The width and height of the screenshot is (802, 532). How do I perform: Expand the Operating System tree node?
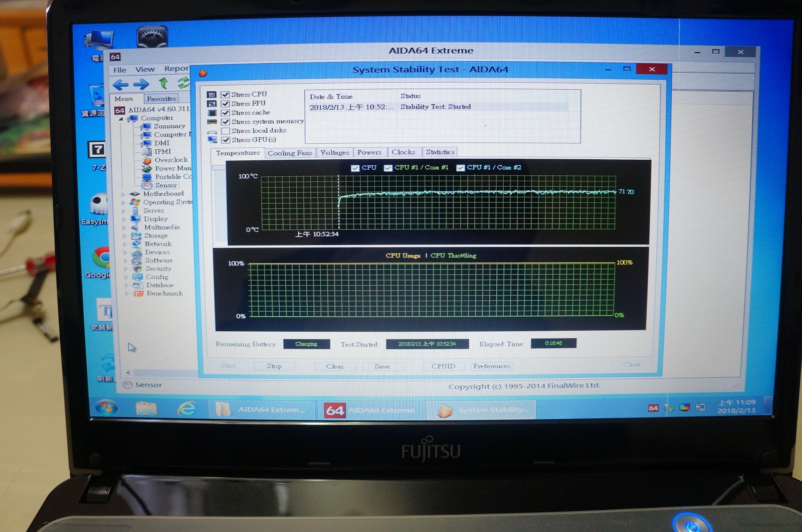(x=124, y=203)
